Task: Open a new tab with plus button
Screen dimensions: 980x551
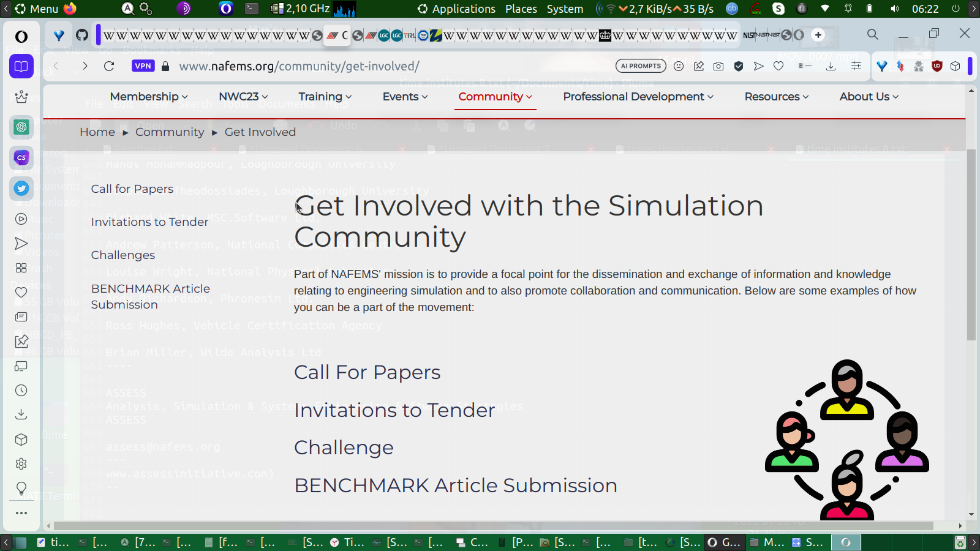Action: click(818, 35)
